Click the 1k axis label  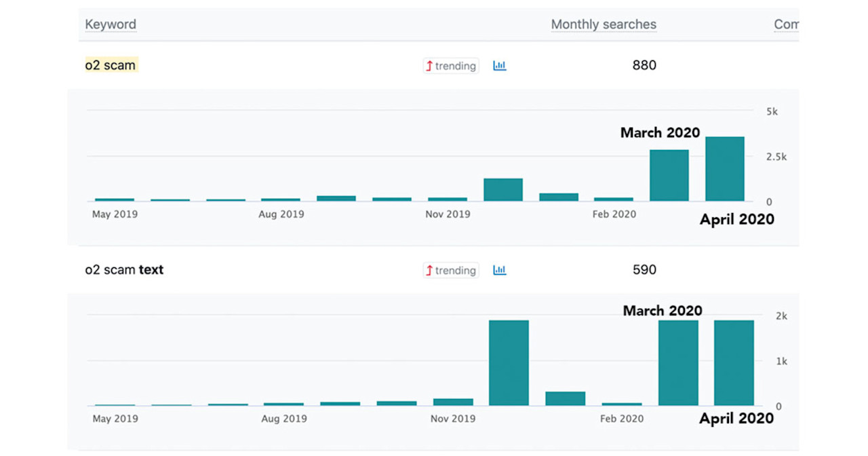[782, 362]
